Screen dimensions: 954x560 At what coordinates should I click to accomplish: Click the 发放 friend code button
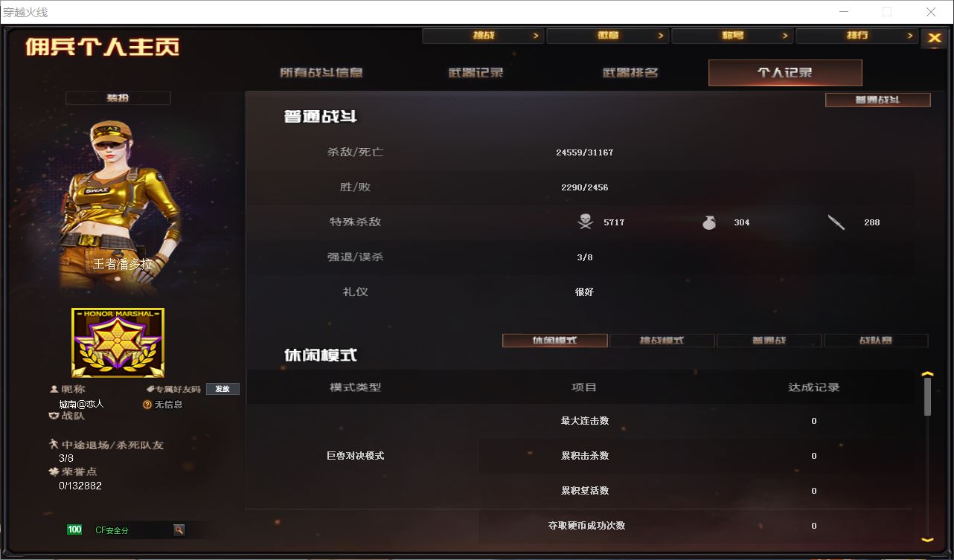point(223,389)
